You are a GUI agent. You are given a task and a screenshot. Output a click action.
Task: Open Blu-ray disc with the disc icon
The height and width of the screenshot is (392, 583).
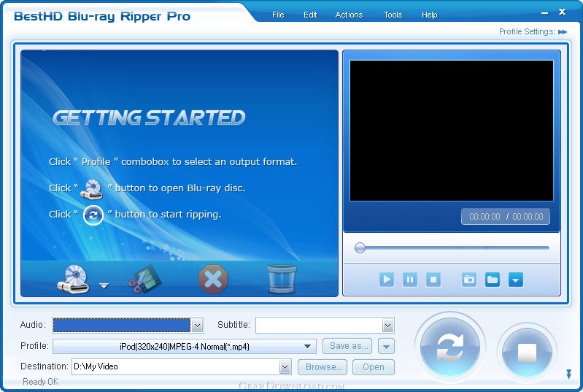(73, 279)
